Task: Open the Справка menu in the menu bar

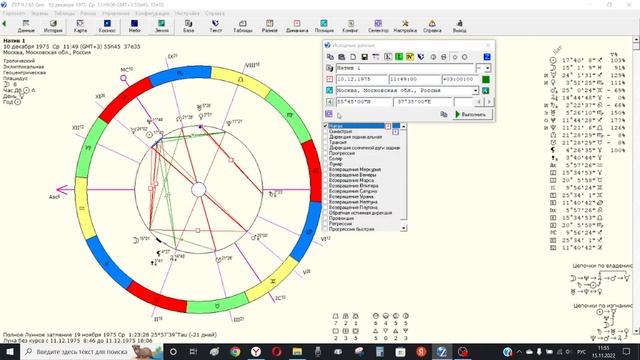Action: pos(215,13)
